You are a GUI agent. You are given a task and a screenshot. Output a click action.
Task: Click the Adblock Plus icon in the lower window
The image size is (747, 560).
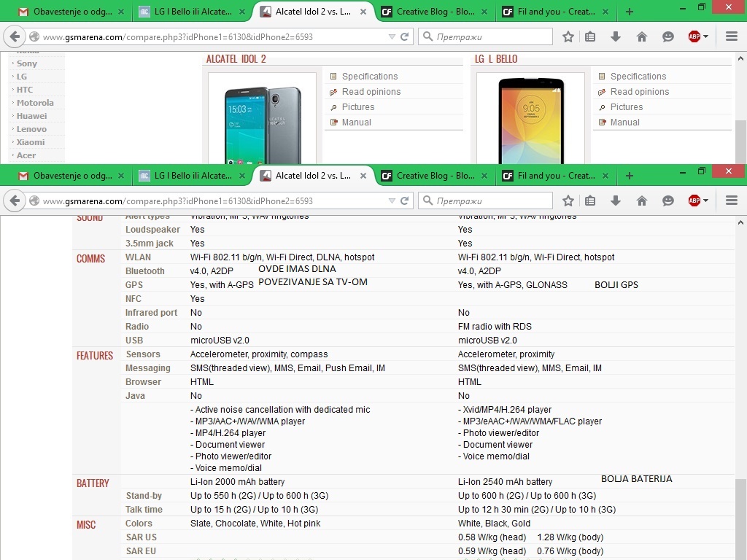point(694,201)
